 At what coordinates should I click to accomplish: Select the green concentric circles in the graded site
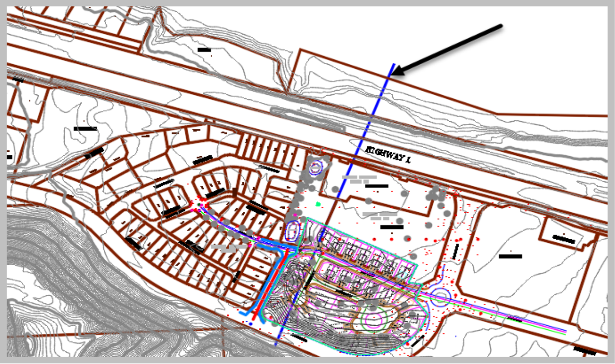[x=373, y=318]
